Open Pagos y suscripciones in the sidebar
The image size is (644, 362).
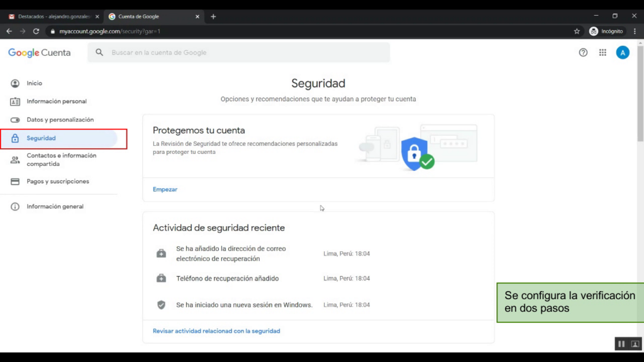pos(59,182)
